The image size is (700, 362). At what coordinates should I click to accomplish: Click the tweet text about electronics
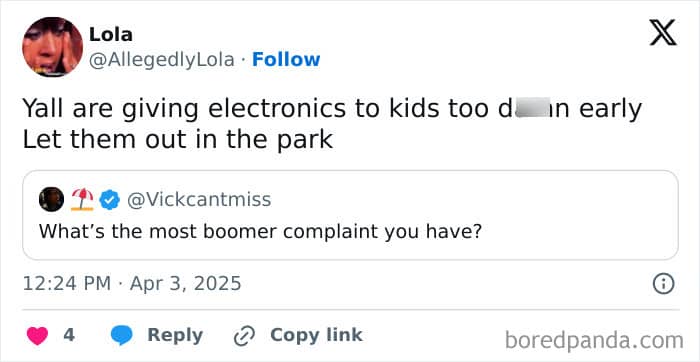pos(332,124)
